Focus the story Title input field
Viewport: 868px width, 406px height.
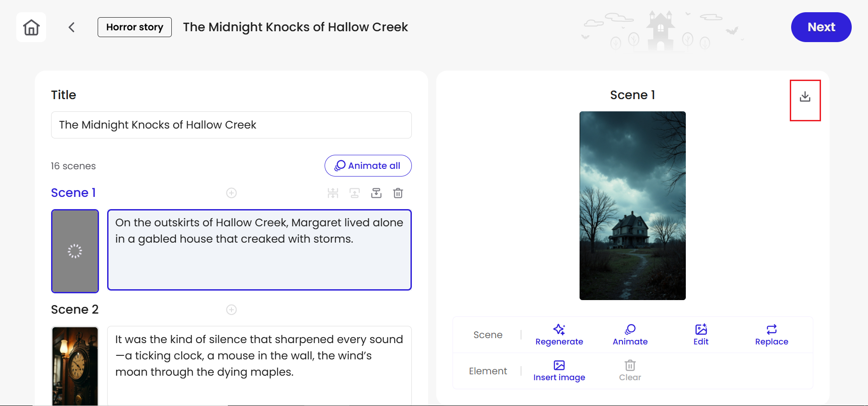click(231, 125)
